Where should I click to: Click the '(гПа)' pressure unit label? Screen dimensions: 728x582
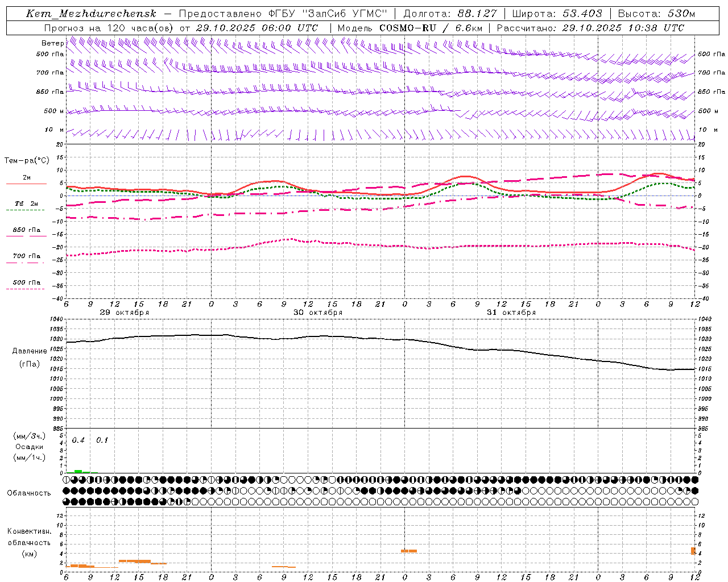point(30,364)
